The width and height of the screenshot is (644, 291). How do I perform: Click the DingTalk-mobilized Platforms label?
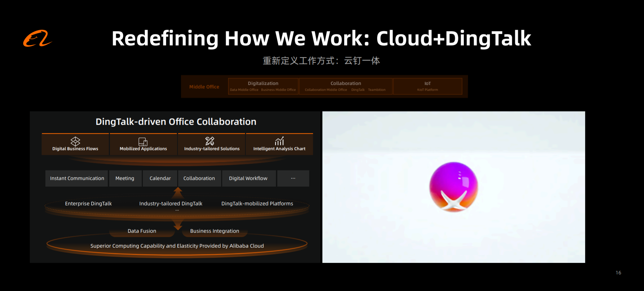pos(257,204)
